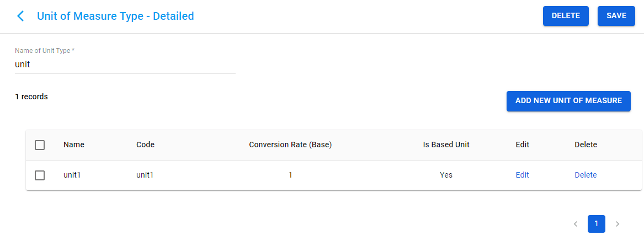Go to the next page of records

click(618, 224)
